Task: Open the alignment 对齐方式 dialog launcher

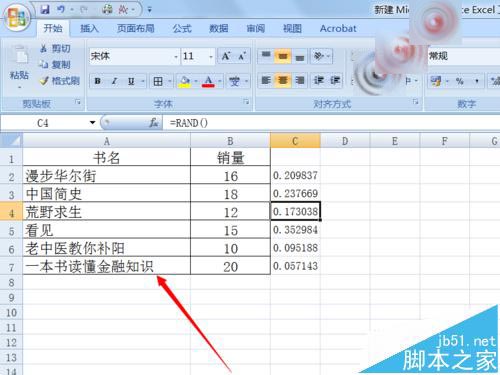Action: click(415, 102)
